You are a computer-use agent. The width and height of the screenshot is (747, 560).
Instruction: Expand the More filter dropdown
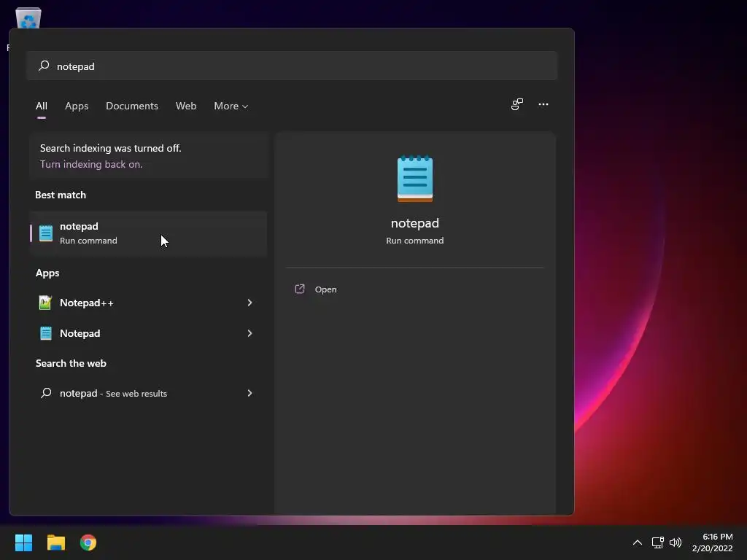(x=231, y=106)
